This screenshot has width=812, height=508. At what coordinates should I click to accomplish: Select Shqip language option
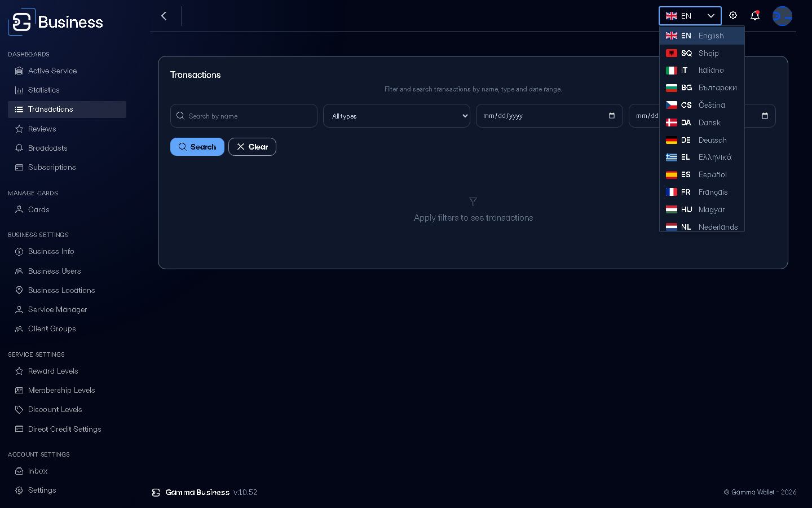coord(702,53)
